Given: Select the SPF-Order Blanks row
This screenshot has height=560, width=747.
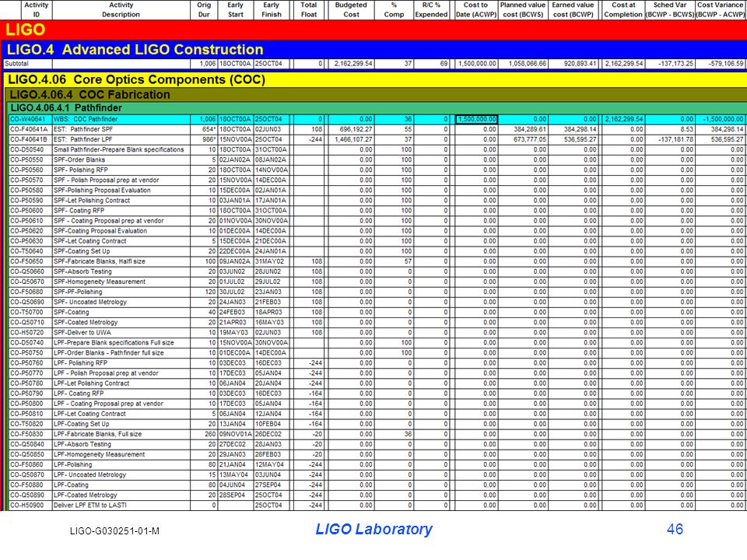Looking at the screenshot, I should tap(378, 159).
